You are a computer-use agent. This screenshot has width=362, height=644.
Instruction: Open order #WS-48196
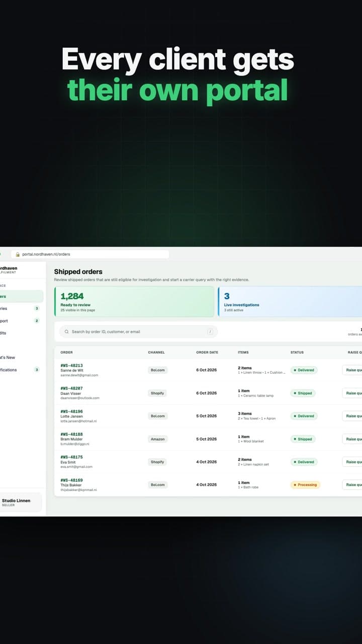click(71, 411)
